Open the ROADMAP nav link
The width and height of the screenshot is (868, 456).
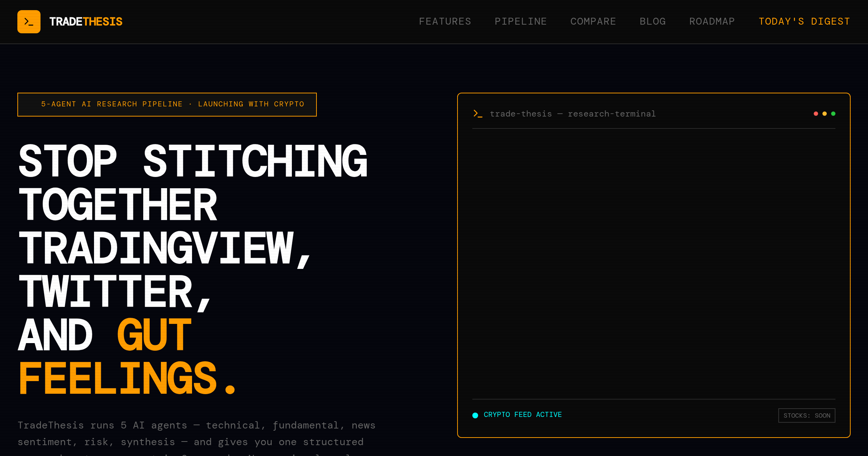[x=712, y=21]
